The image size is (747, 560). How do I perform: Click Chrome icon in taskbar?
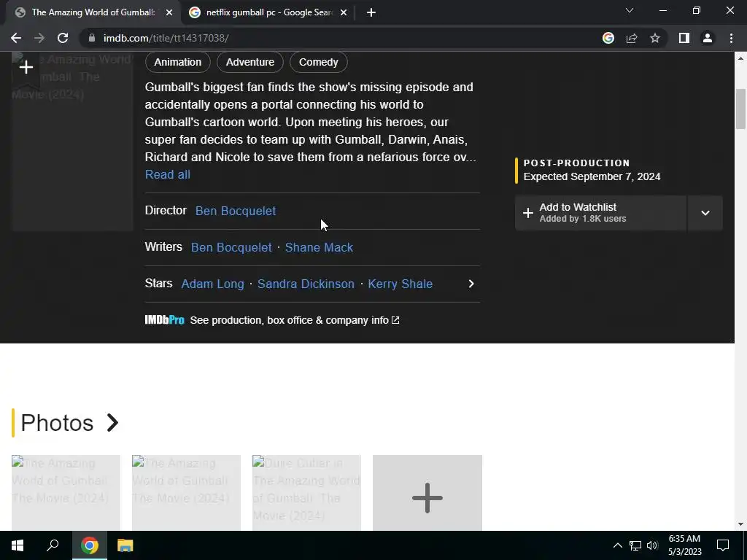coord(90,545)
